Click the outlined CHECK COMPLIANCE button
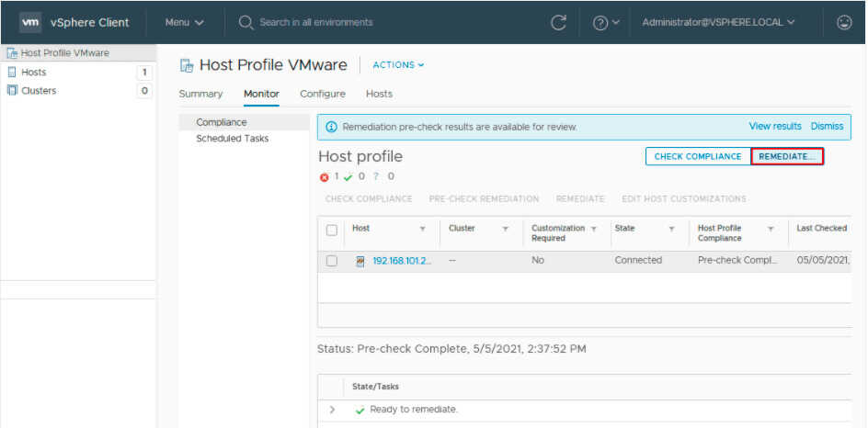 click(698, 156)
